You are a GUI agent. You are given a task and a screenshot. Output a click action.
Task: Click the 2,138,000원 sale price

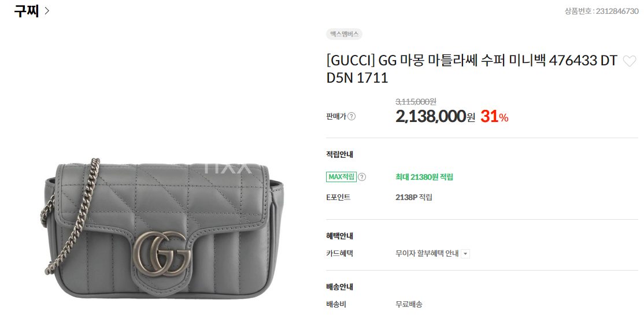[435, 117]
